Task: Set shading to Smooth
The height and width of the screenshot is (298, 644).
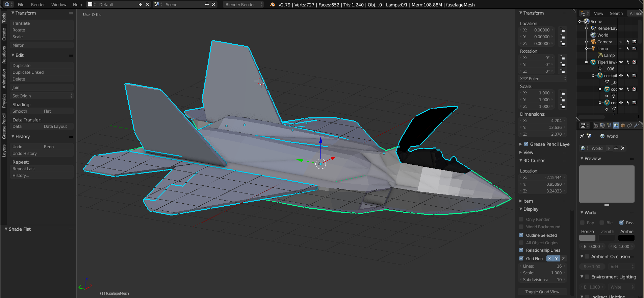Action: [x=26, y=111]
